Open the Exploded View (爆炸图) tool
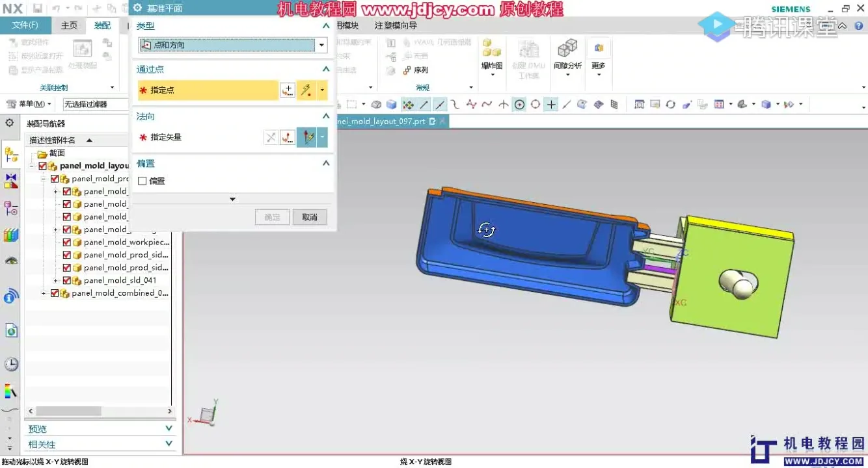Image resolution: width=868 pixels, height=468 pixels. coord(492,55)
